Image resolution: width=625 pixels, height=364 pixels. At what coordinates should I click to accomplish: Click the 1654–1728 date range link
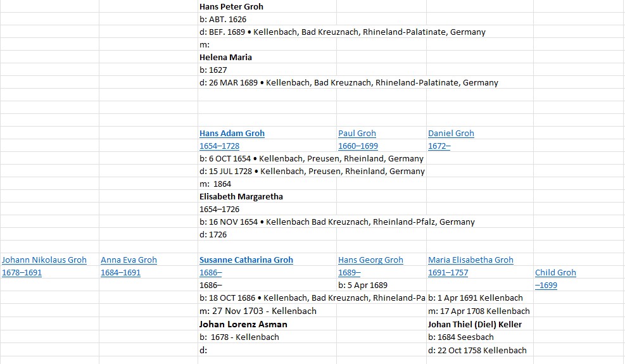[x=219, y=146]
